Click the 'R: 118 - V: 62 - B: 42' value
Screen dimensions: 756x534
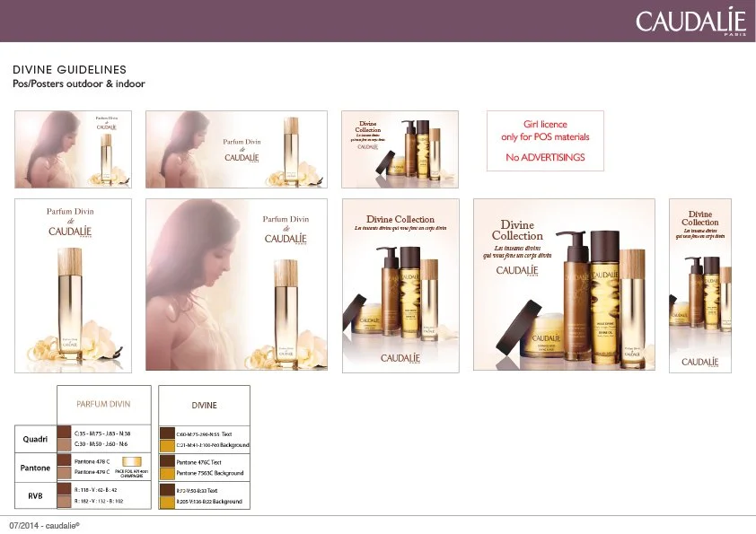95,490
